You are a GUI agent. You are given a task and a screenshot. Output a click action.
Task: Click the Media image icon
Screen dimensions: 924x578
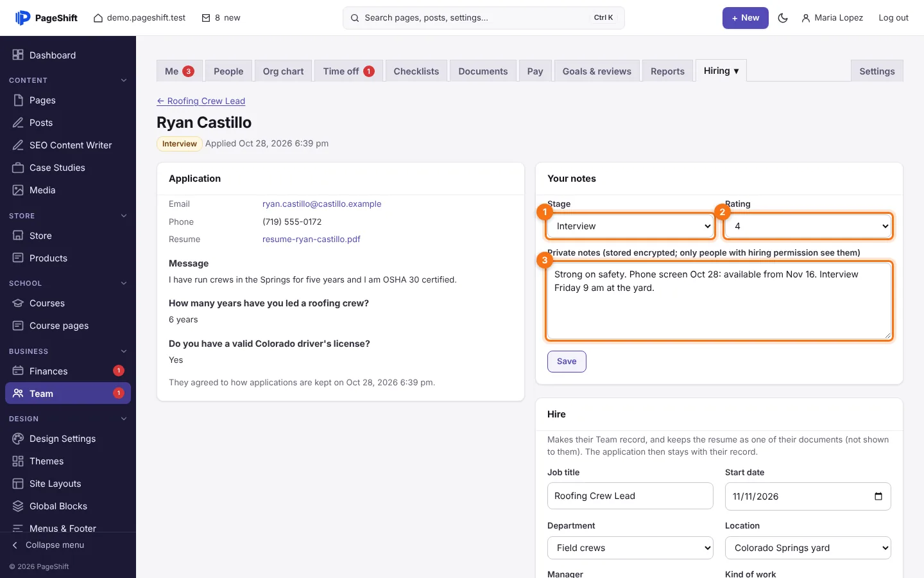(18, 190)
